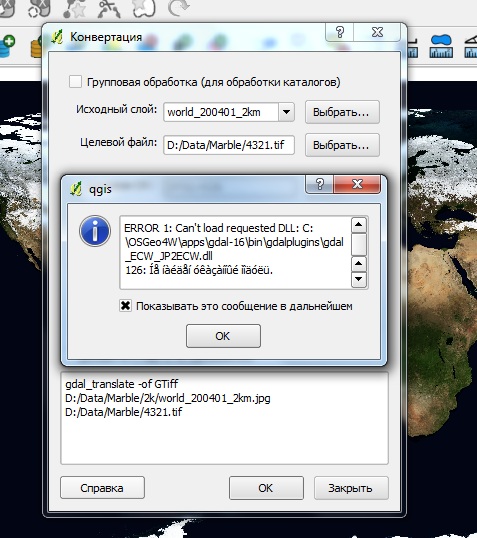Viewport: 477px width, 538px height.
Task: Click the 'D:/Data/Marble/2k/world_200401_2km.jpg' command line
Action: pos(168,398)
